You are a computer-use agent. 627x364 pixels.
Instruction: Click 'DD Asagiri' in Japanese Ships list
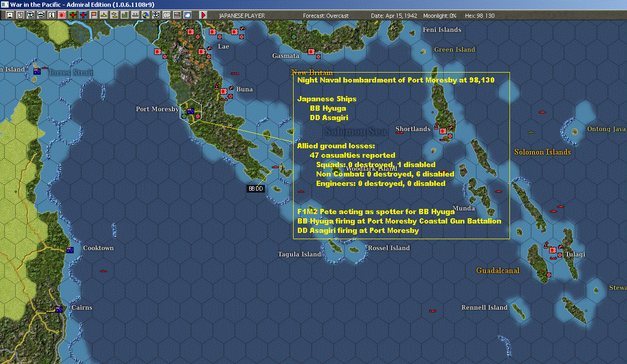coord(329,118)
